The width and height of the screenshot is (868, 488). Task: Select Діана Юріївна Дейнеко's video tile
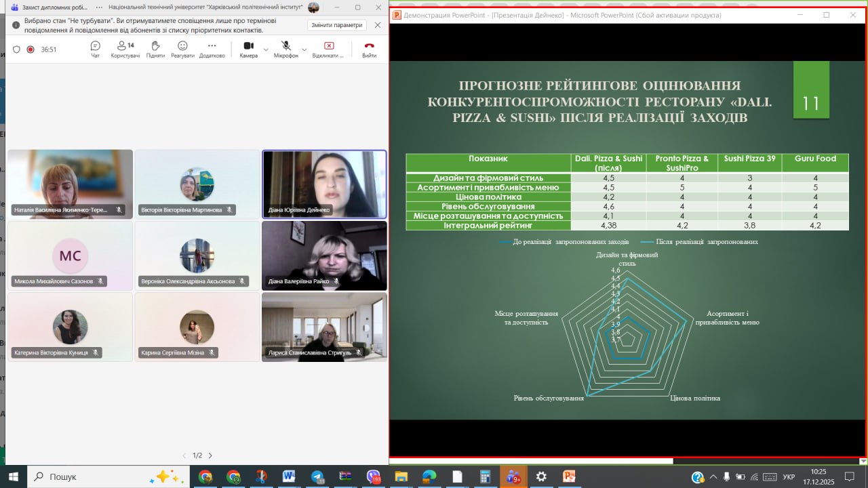(324, 184)
